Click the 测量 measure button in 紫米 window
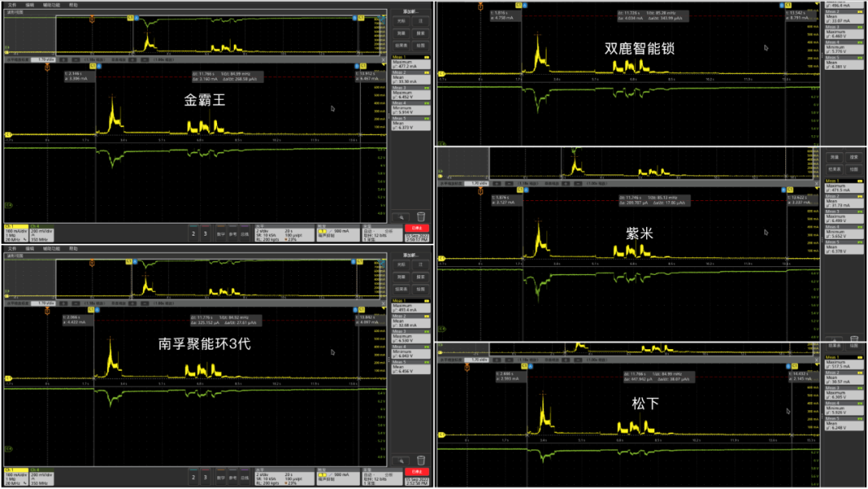 [835, 158]
